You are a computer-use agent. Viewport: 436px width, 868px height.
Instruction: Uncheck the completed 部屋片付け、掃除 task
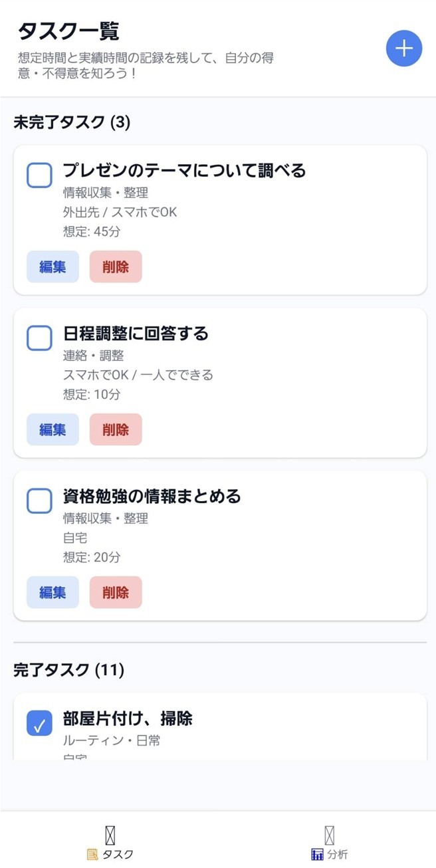pyautogui.click(x=39, y=723)
